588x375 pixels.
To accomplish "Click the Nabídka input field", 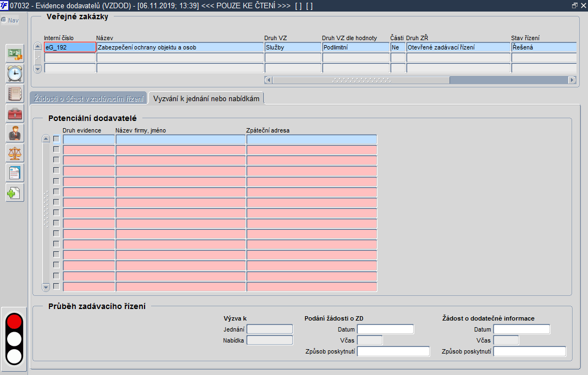I will [x=270, y=340].
